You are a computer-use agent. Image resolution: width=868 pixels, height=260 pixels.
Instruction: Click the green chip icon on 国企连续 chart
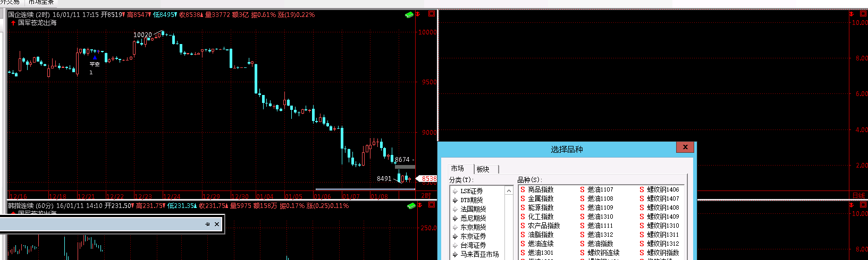[409, 15]
